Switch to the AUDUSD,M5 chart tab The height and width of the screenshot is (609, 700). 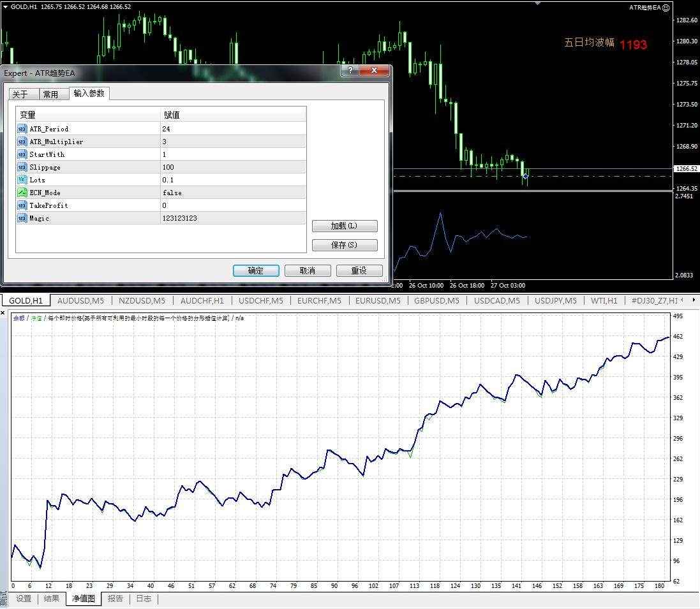[x=80, y=300]
